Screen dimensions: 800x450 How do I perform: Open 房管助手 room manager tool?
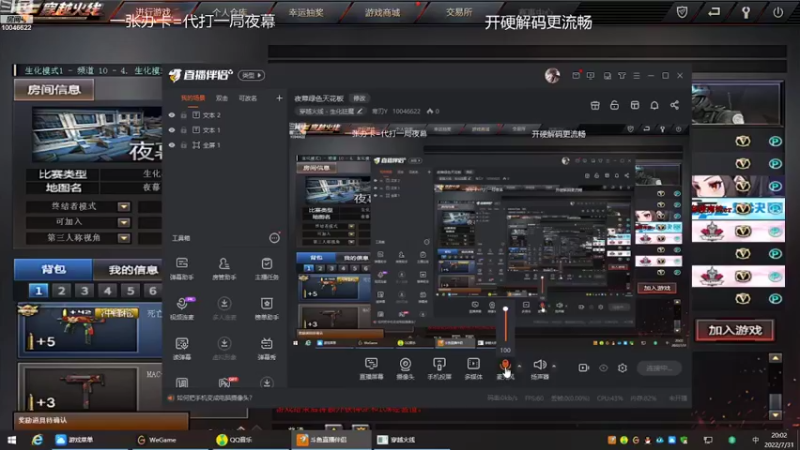point(224,268)
